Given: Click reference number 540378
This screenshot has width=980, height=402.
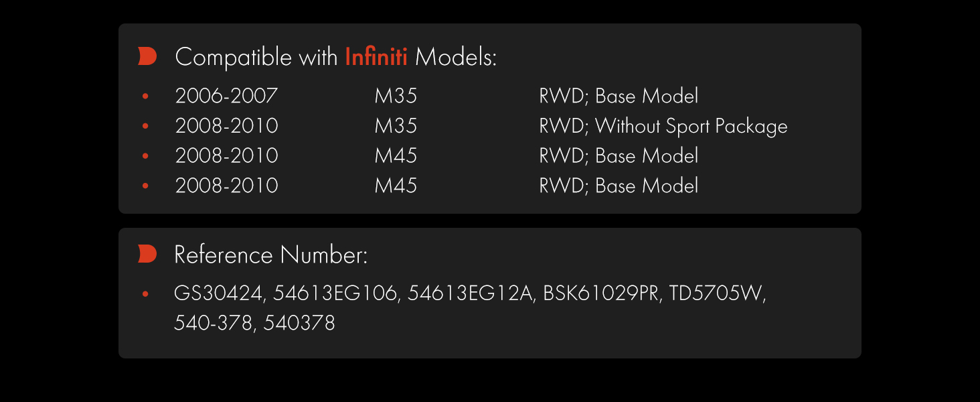Looking at the screenshot, I should pyautogui.click(x=299, y=324).
